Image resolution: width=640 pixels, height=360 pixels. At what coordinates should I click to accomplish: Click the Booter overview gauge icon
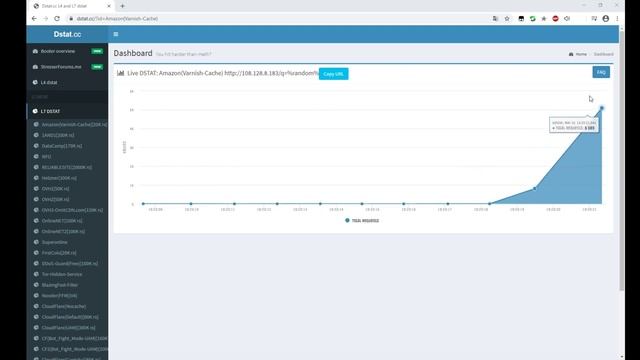(x=35, y=51)
